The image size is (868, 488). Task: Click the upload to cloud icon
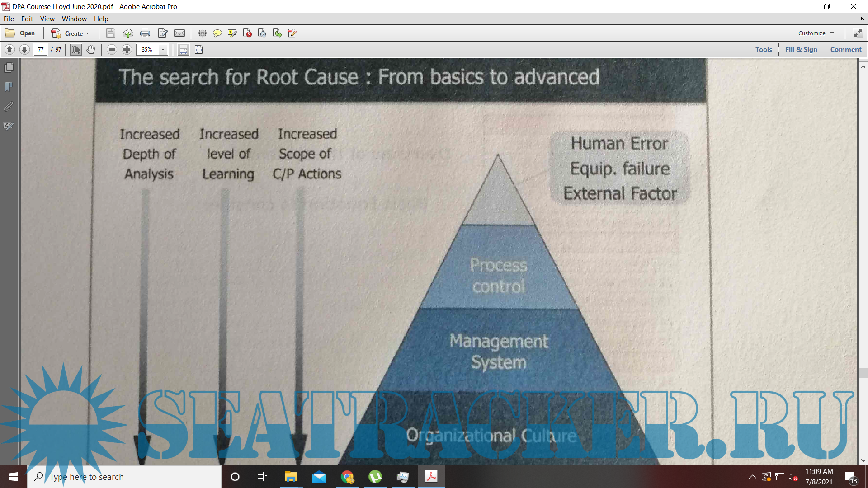pos(128,33)
